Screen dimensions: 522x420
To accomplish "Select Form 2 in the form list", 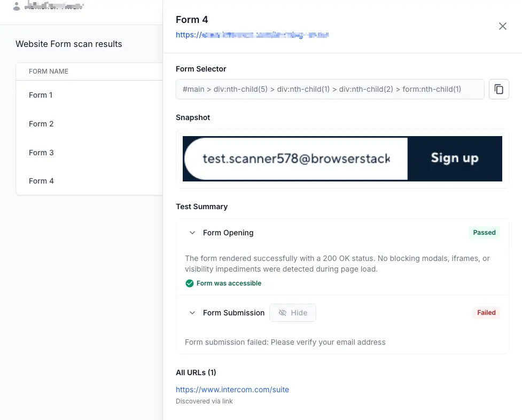I will [x=41, y=124].
